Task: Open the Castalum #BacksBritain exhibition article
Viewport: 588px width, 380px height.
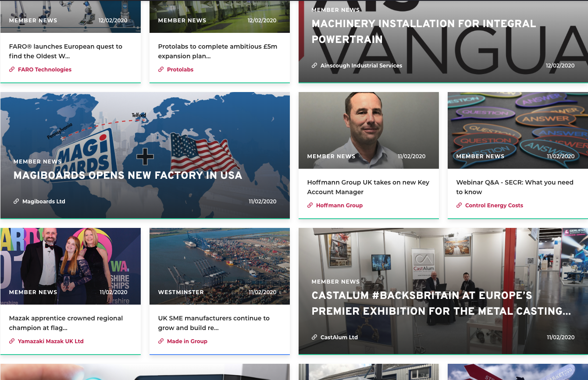Action: coord(442,303)
